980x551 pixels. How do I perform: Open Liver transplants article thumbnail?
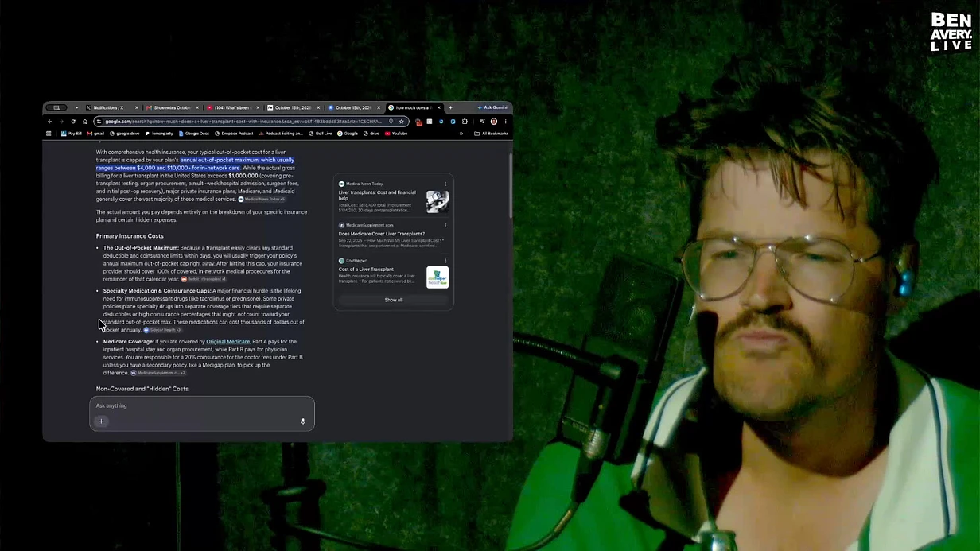437,201
